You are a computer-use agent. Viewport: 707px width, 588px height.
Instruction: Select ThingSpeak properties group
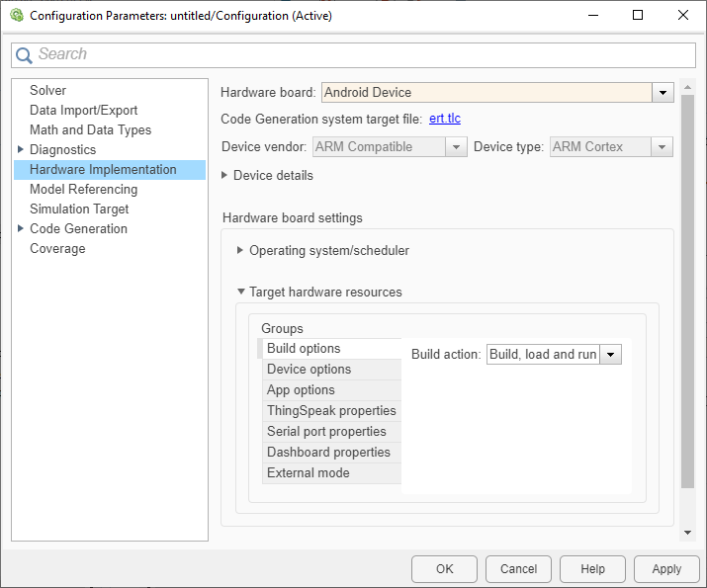[x=331, y=411]
